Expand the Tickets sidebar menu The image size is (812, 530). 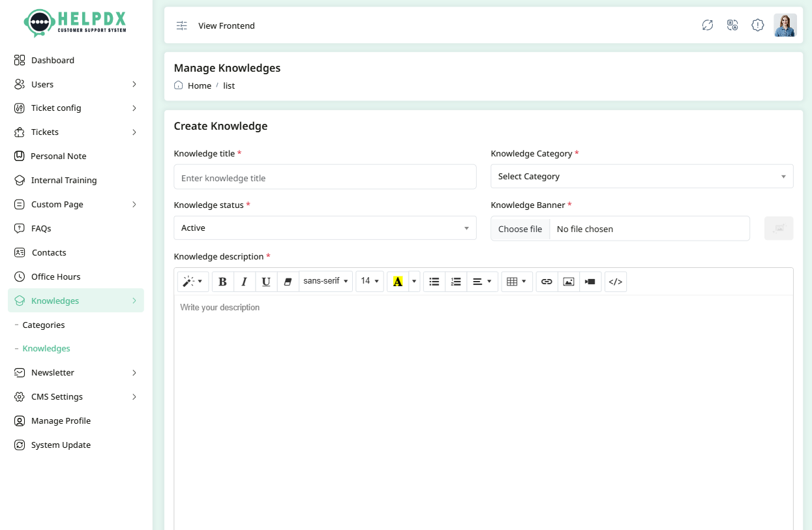point(76,132)
